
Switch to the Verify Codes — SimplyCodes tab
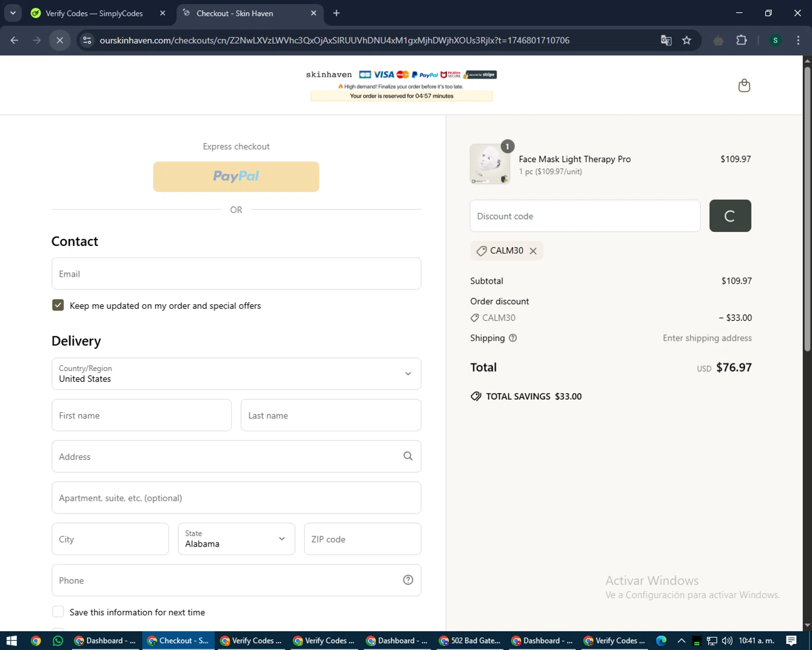(x=94, y=13)
